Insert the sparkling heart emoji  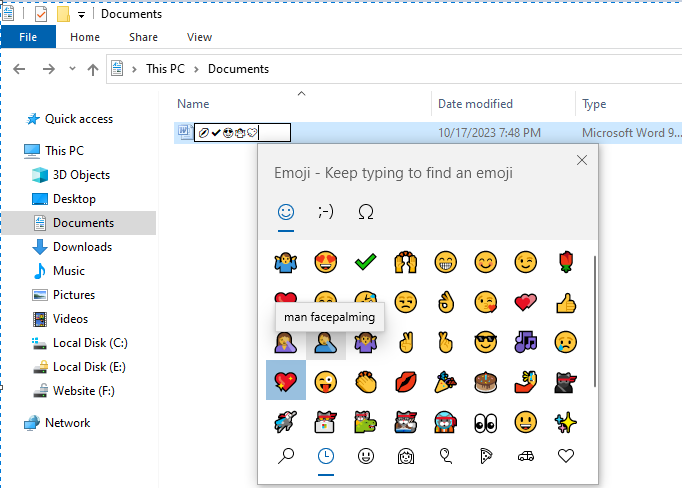(x=286, y=380)
